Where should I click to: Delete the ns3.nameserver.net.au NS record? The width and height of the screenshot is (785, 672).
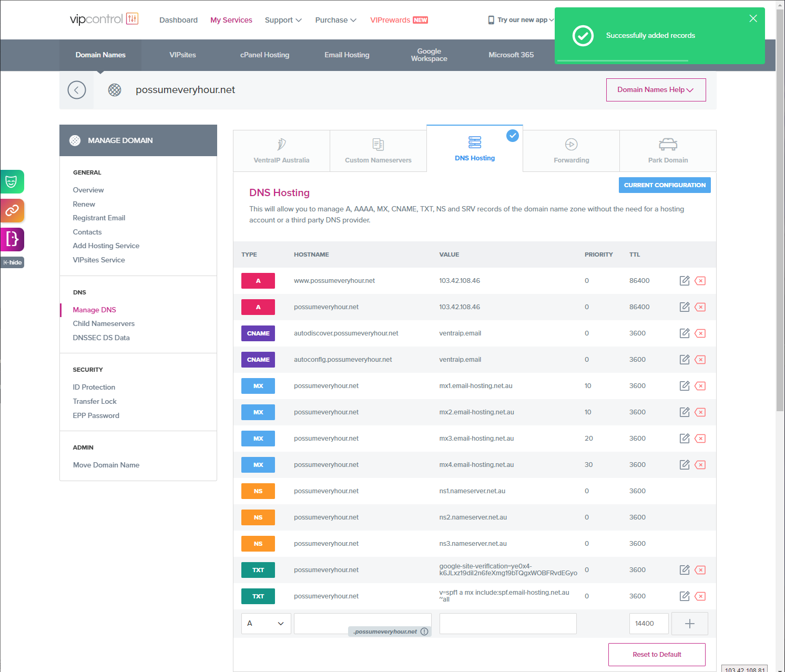tap(700, 543)
